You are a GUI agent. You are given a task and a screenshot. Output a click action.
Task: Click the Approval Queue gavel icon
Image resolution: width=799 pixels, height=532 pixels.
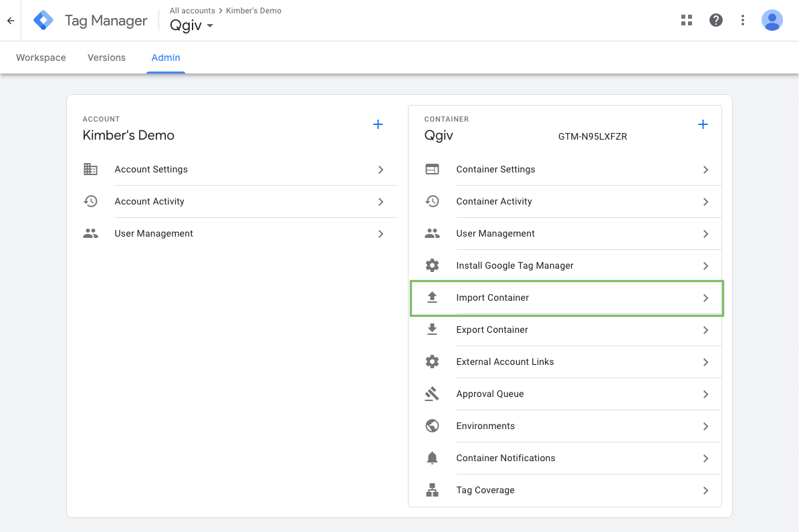point(432,394)
